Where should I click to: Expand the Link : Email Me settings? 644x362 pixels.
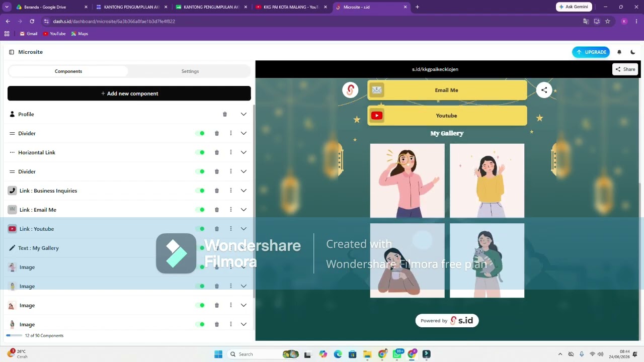(x=244, y=210)
